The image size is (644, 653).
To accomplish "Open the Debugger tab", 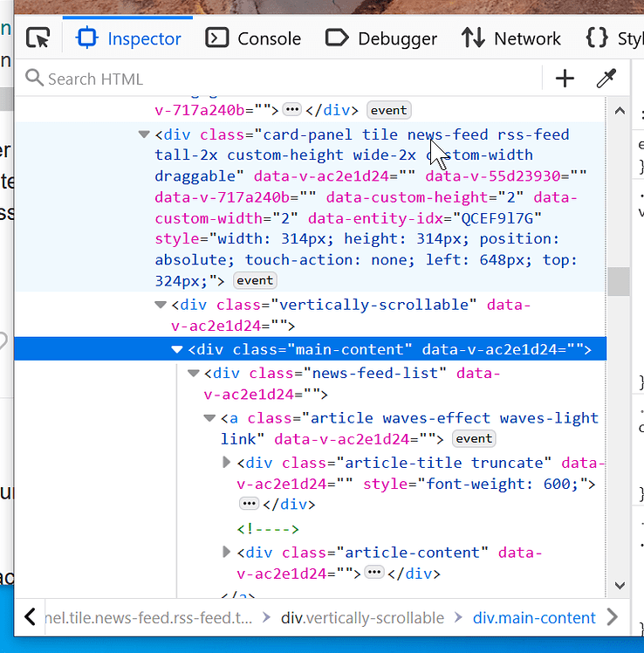I will (381, 38).
